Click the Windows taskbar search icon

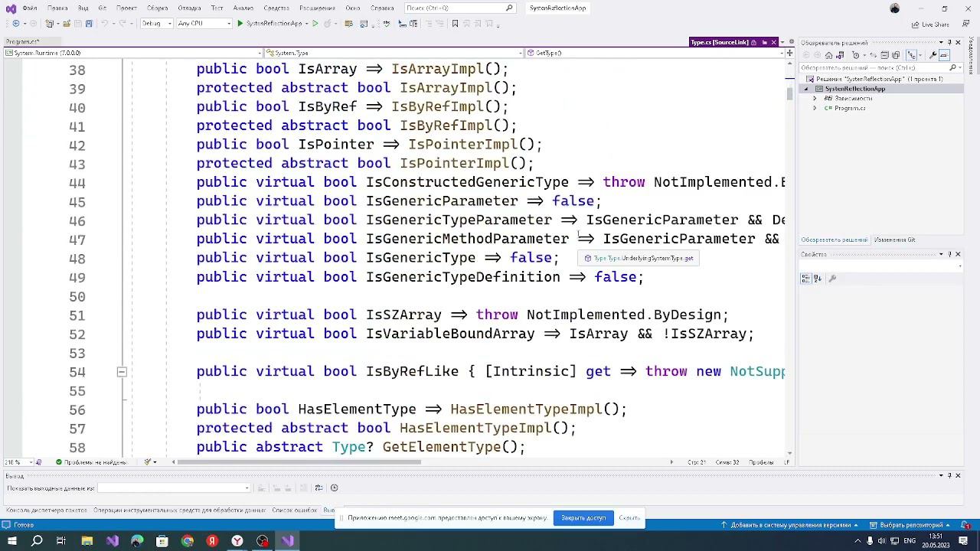(x=37, y=541)
